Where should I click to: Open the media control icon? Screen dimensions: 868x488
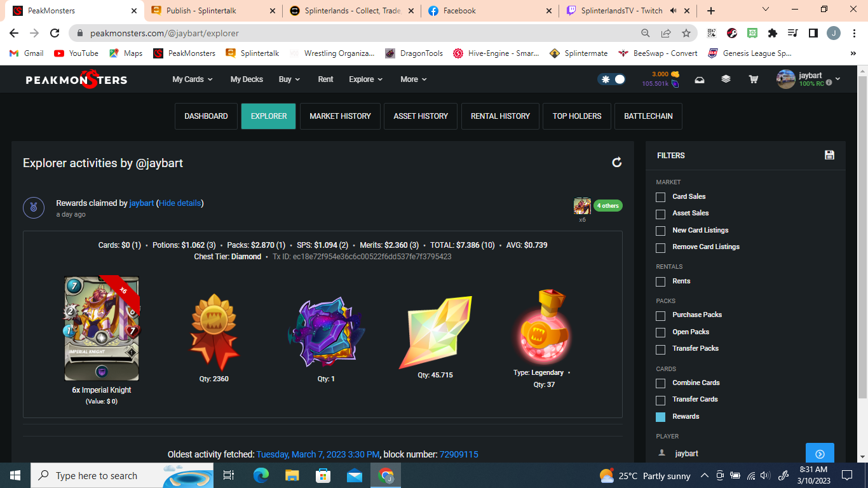tap(792, 33)
